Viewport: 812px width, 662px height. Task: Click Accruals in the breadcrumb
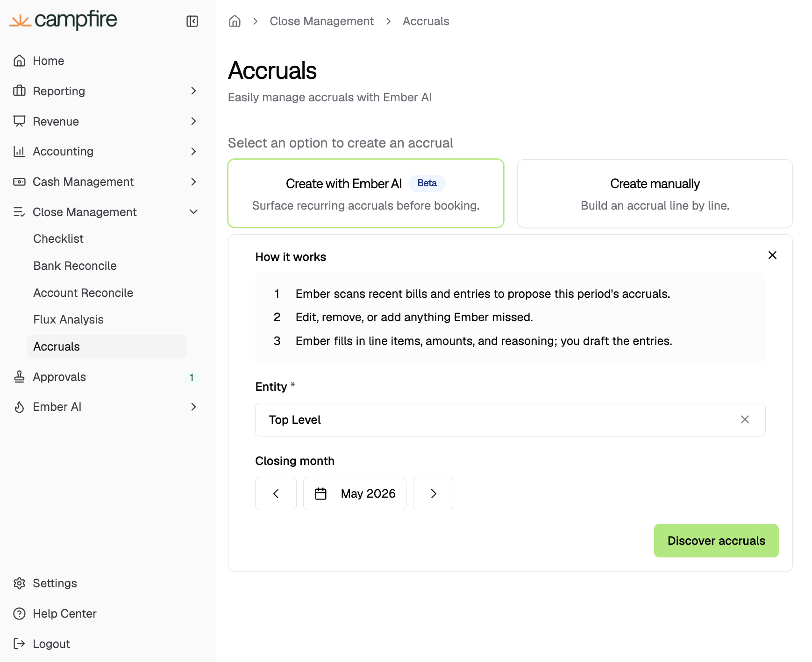(426, 21)
